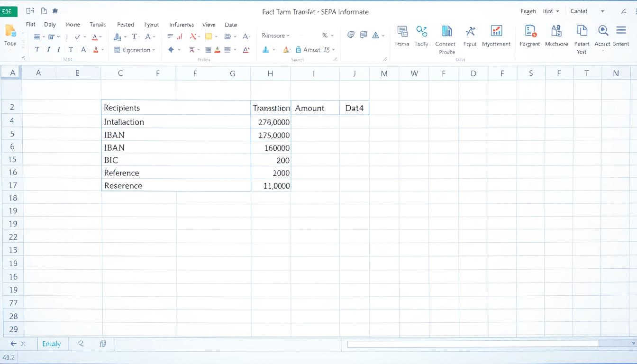Image resolution: width=637 pixels, height=364 pixels.
Task: Click the warning triangle icon in ribbon
Action: tap(375, 35)
